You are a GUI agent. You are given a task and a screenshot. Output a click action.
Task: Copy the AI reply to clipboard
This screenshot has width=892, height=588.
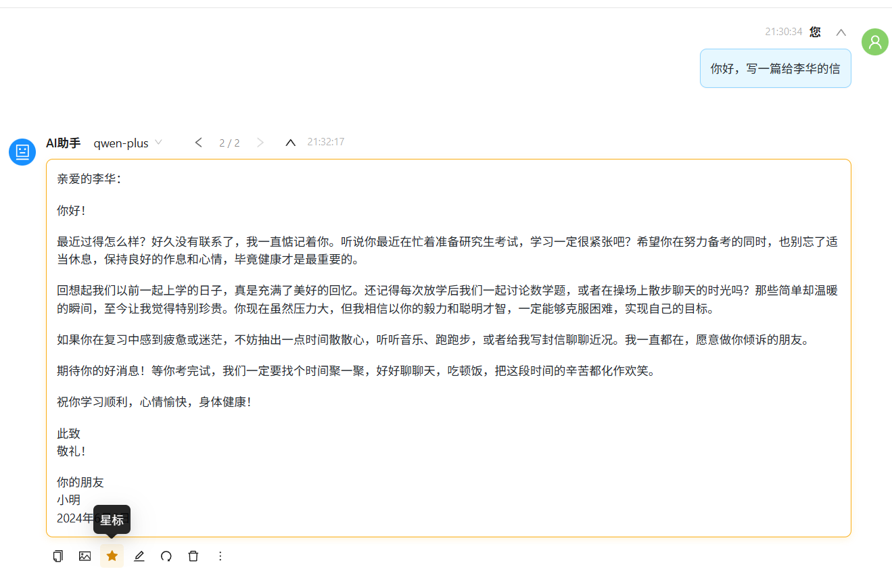tap(57, 556)
